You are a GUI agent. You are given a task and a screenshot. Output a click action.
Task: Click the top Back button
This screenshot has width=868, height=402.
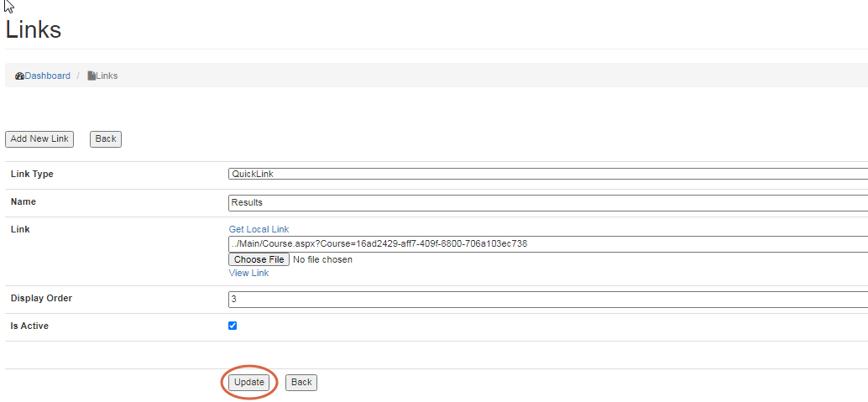point(106,138)
